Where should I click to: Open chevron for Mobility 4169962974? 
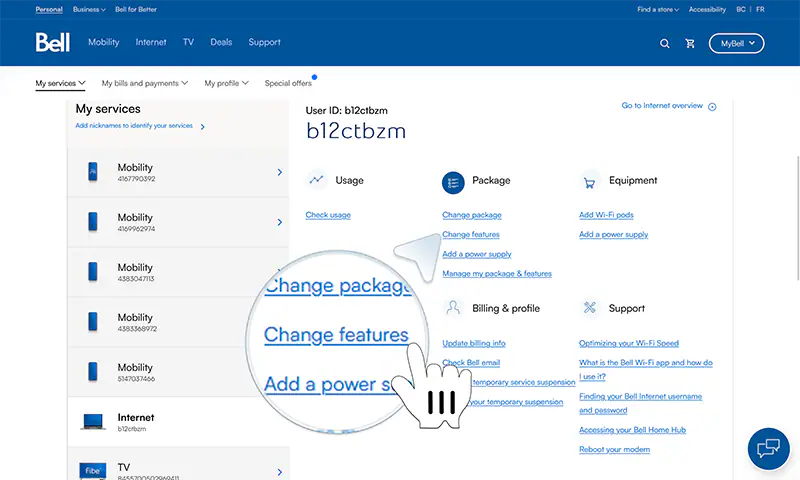click(x=280, y=222)
